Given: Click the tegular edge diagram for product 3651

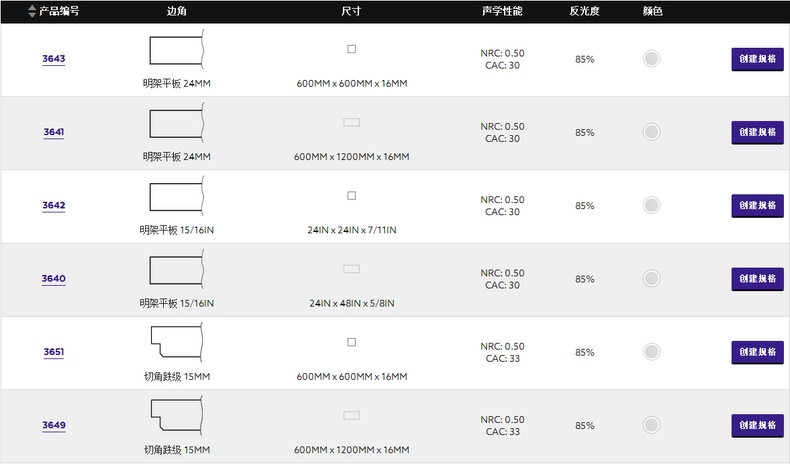Looking at the screenshot, I should click(x=177, y=343).
